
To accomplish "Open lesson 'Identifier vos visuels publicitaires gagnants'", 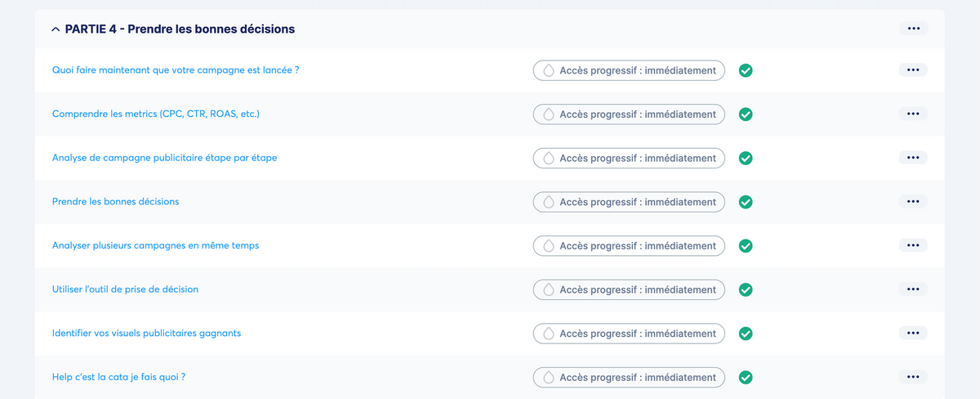I will click(146, 334).
